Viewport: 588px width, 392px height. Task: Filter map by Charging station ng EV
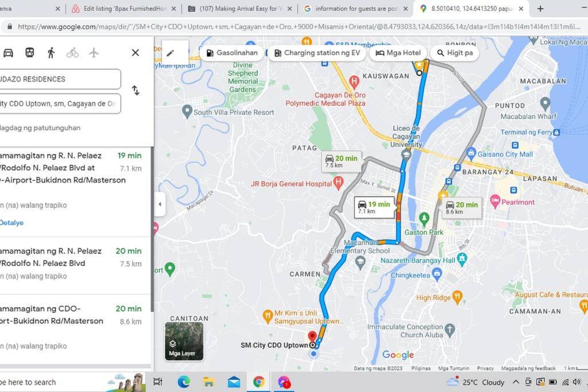pos(317,53)
